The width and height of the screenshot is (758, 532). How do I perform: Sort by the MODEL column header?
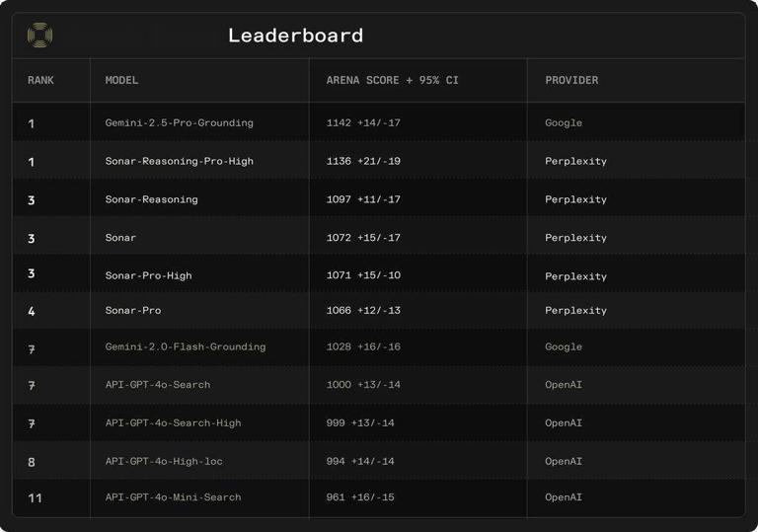121,80
